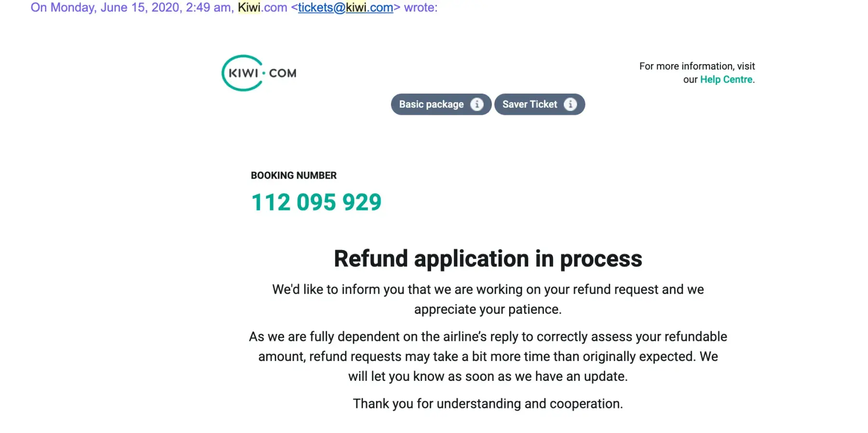The width and height of the screenshot is (868, 433).
Task: Open the Help Centre link
Action: [726, 80]
